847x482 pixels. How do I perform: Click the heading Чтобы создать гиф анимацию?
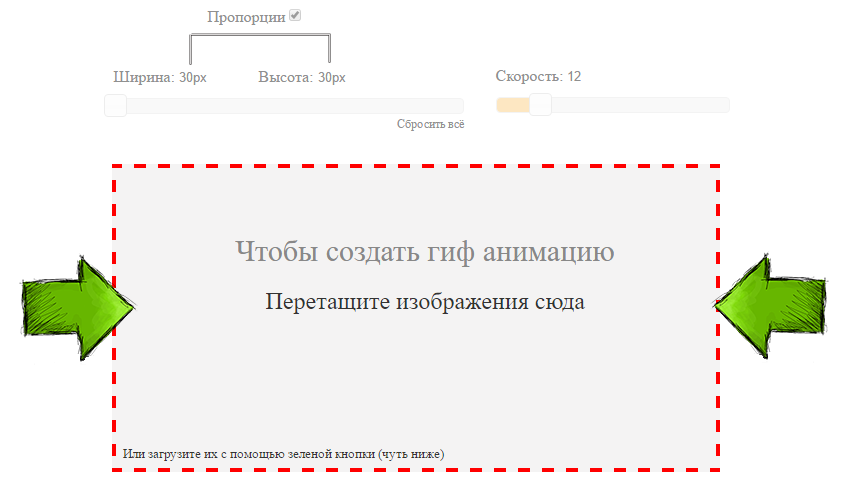click(425, 251)
